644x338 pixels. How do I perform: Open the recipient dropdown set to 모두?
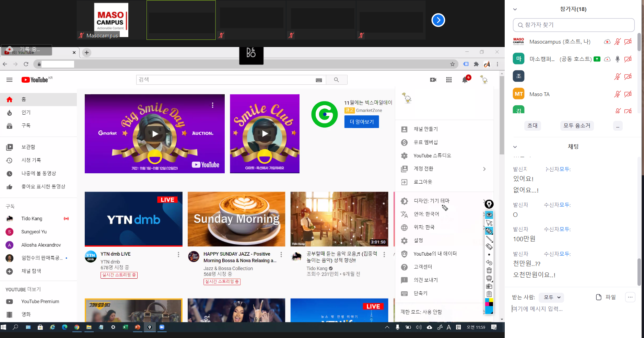[551, 298]
